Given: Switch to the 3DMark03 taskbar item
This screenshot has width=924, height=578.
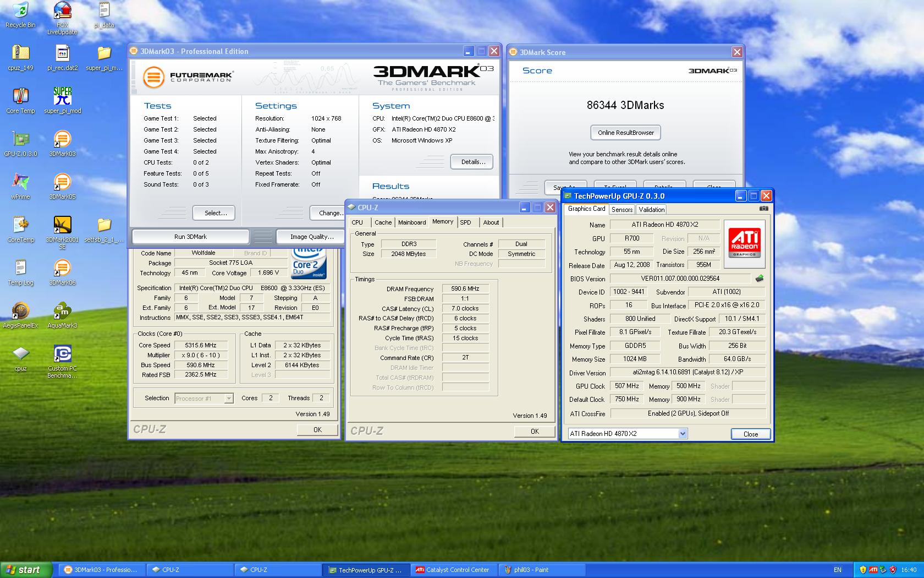Looking at the screenshot, I should coord(103,570).
